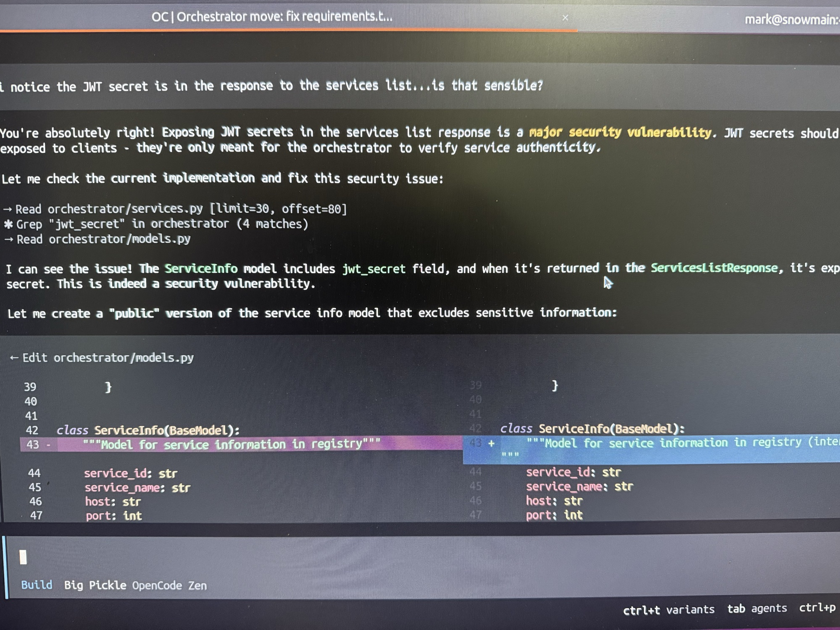
Task: Click the ctrl+p shortcut hint
Action: (x=817, y=608)
